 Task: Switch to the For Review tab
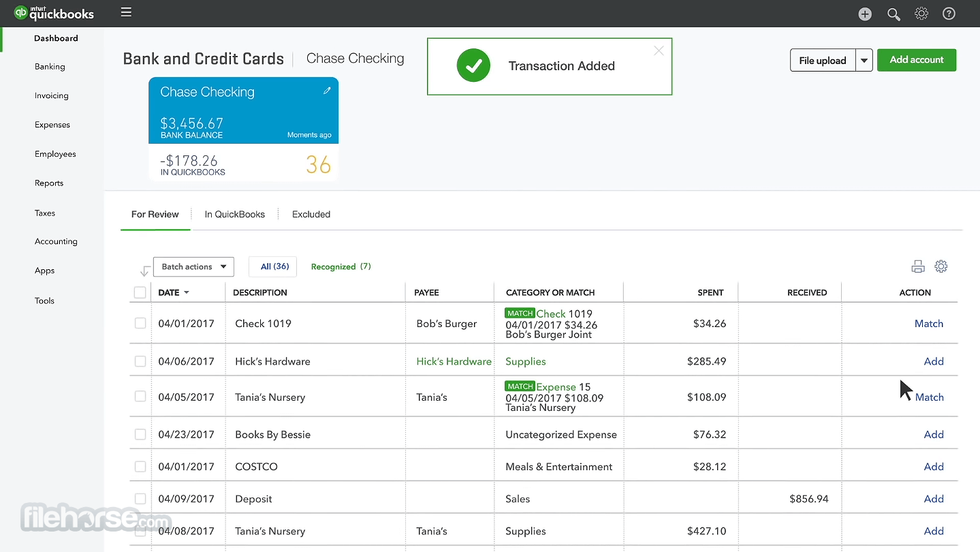pos(155,214)
